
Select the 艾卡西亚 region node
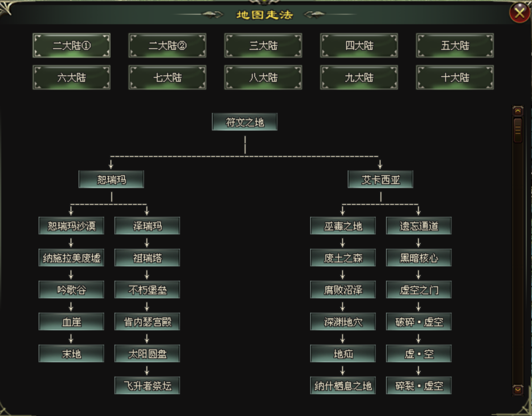[381, 180]
